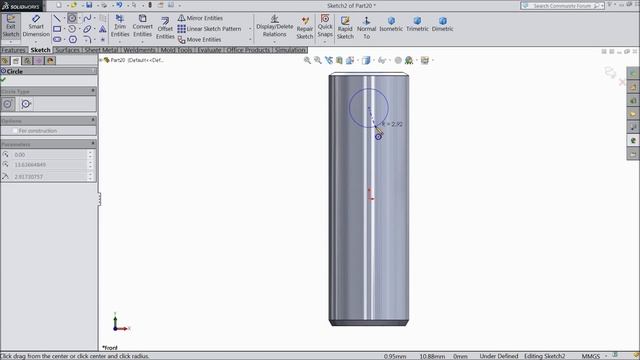Collapse the Circle Type section
640x360 pixels.
point(93,91)
